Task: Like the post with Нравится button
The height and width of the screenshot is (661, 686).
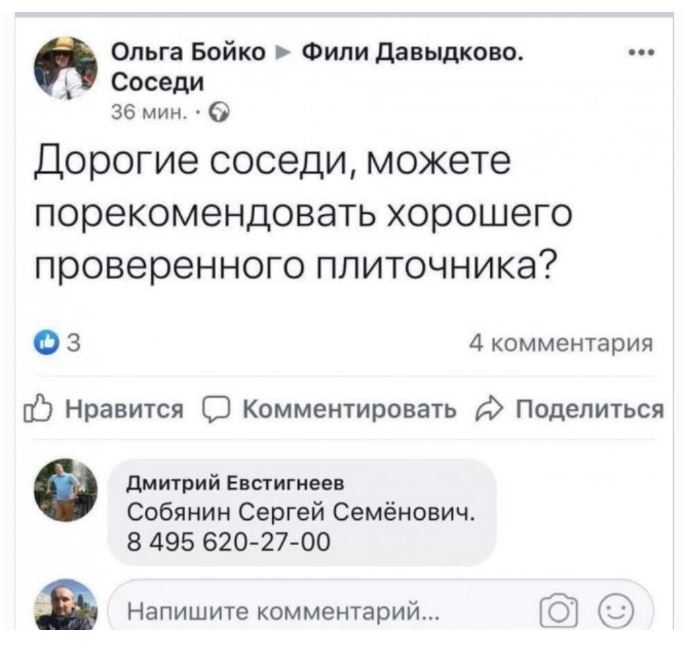Action: (x=104, y=409)
